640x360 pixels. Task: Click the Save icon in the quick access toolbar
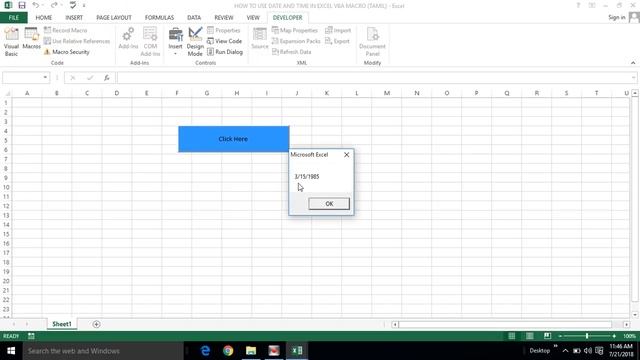pyautogui.click(x=22, y=5)
